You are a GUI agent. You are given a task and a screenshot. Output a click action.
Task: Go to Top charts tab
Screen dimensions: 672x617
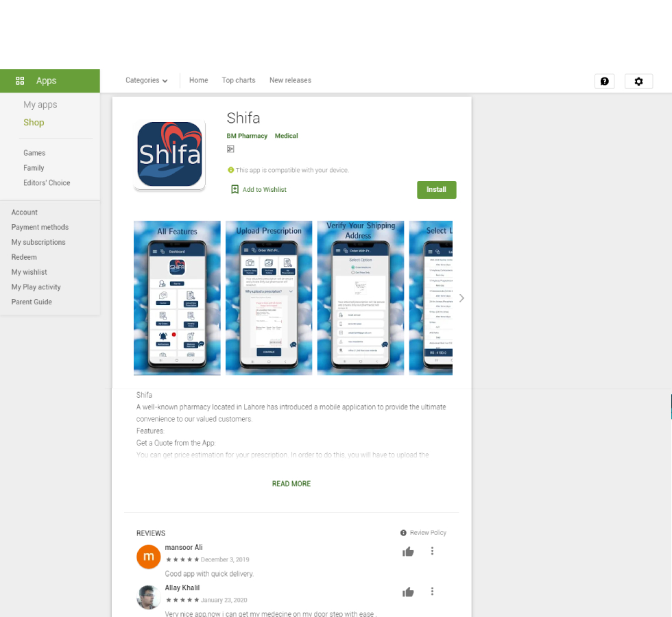(239, 80)
